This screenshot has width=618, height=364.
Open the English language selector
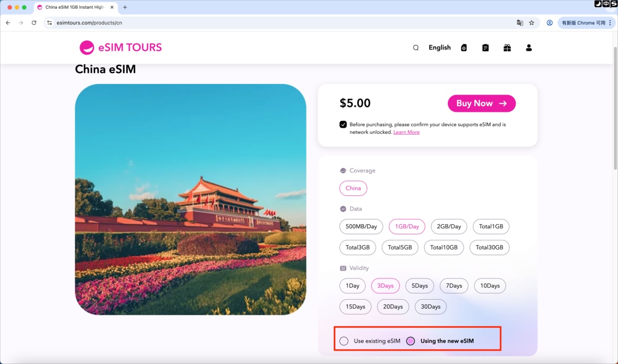tap(439, 47)
